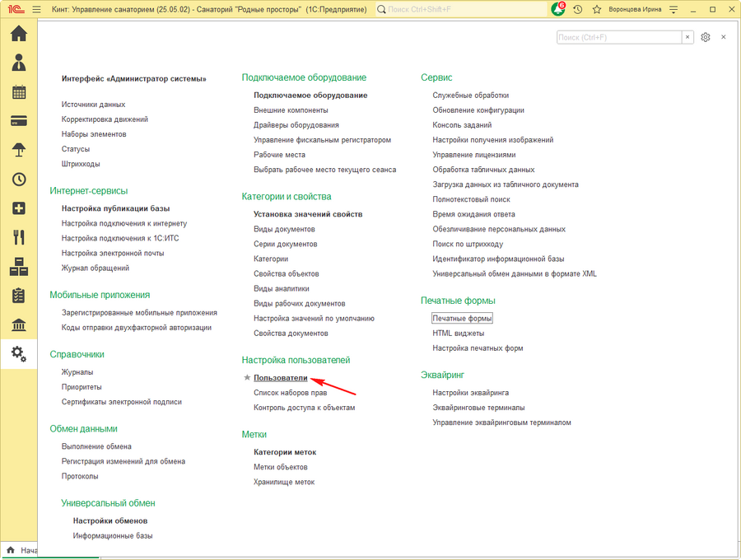Open Источники данных
Viewport: 741px width, 560px height.
coord(93,105)
